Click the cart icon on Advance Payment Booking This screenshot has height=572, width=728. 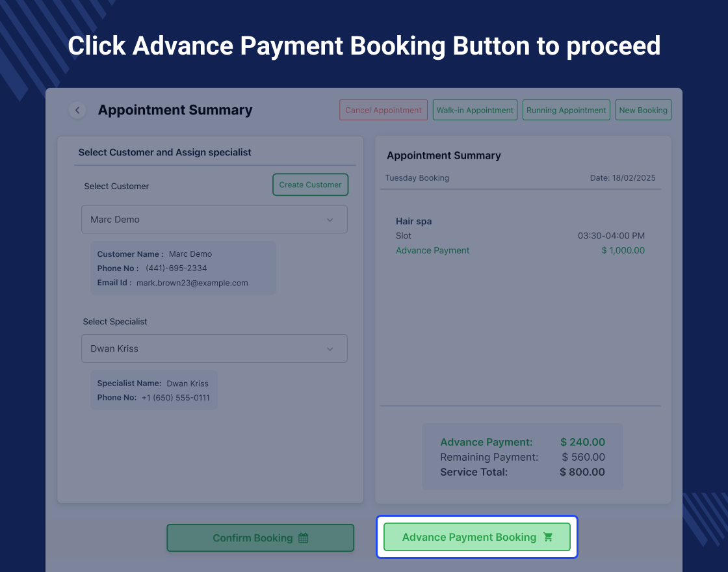pyautogui.click(x=548, y=537)
